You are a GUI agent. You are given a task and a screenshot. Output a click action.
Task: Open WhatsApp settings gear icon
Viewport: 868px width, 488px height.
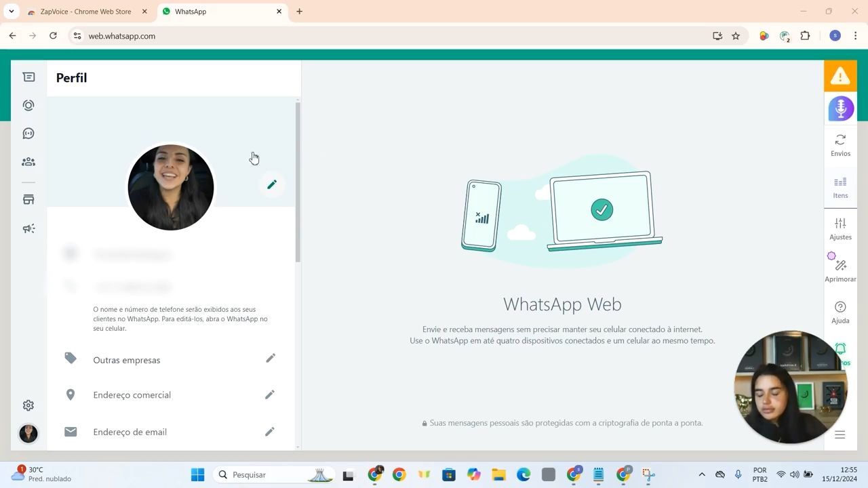click(28, 405)
